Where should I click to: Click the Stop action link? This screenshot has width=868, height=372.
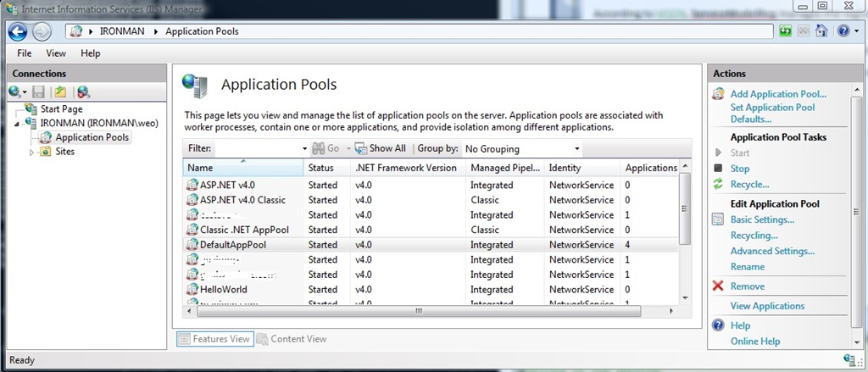(x=739, y=169)
